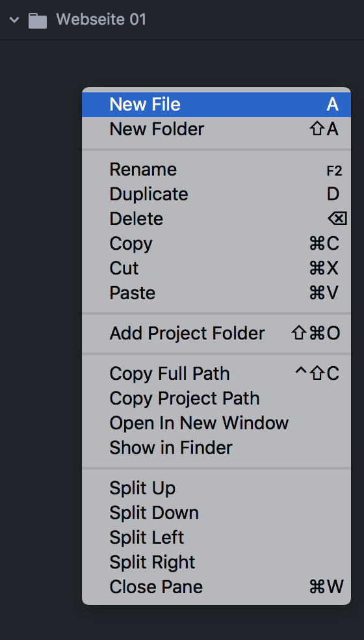Choose Show in Finder

(x=216, y=447)
